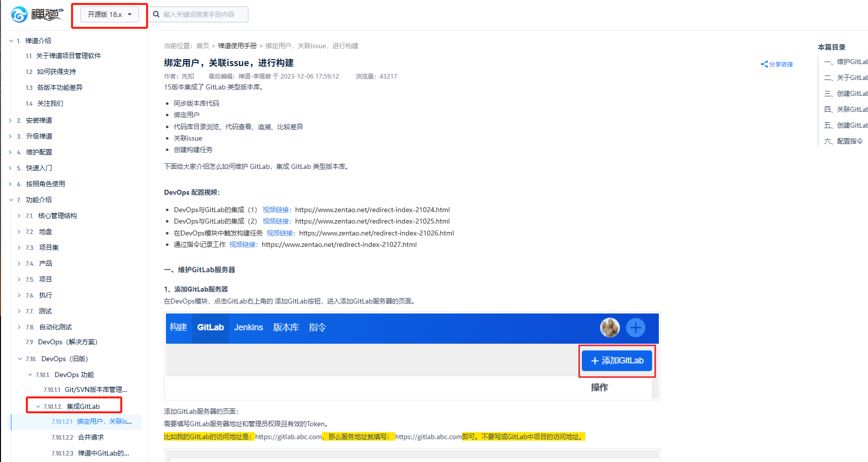868x462 pixels.
Task: Collapse the 7.10.1 DevOps 功能 chevron
Action: 30,375
